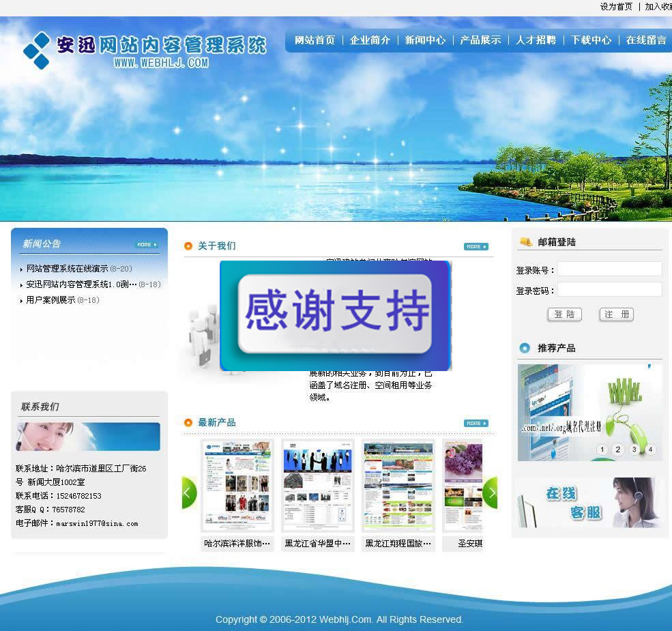672x631 pixels.
Task: Click 客服Q：76578782 text
Action: [50, 510]
